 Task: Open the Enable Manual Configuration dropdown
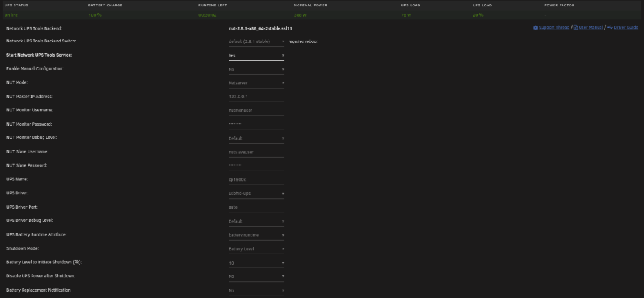256,70
